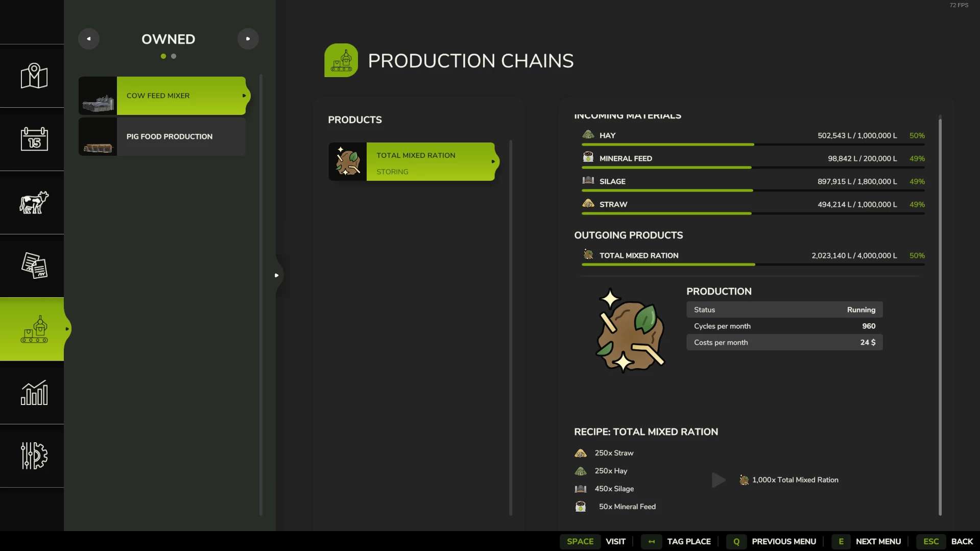980x551 pixels.
Task: Open the contracts documents icon page
Action: click(x=34, y=266)
